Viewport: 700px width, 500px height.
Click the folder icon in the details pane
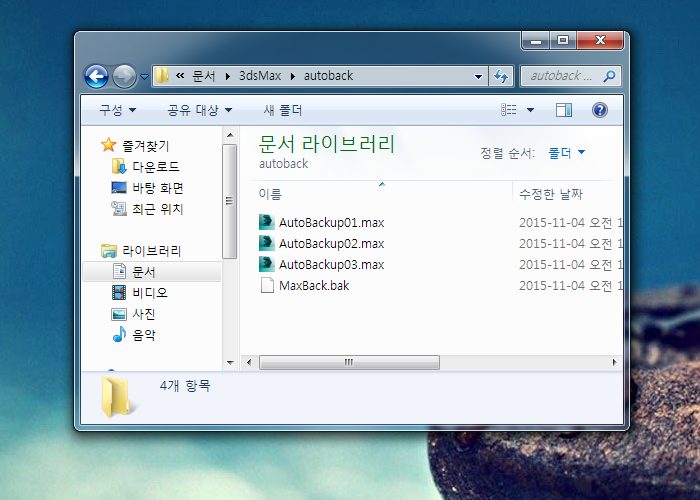coord(117,397)
